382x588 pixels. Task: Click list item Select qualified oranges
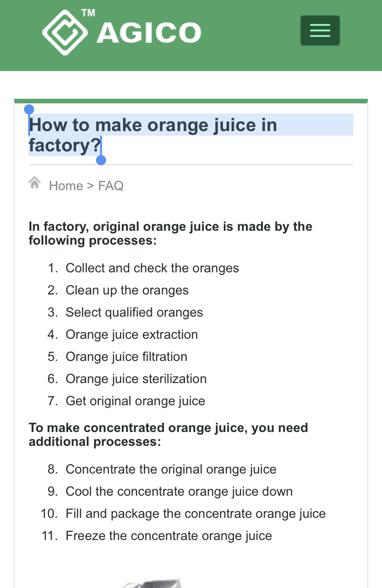tap(134, 312)
